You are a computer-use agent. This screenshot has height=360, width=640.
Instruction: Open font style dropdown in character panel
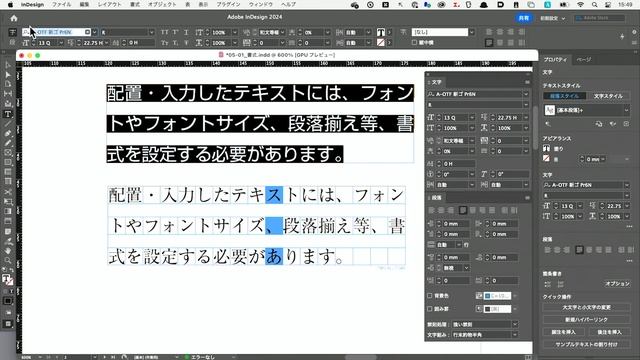(526, 105)
